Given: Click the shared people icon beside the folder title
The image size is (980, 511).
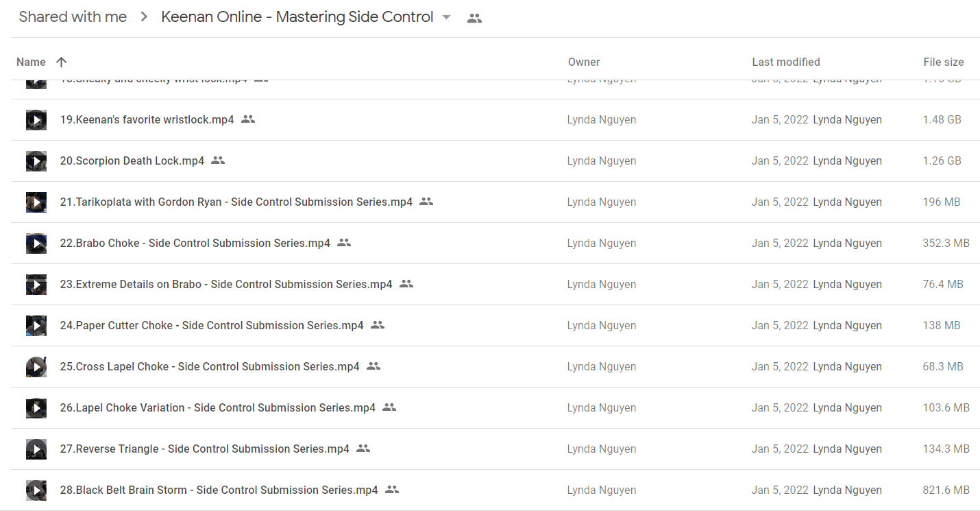Looking at the screenshot, I should 474,19.
